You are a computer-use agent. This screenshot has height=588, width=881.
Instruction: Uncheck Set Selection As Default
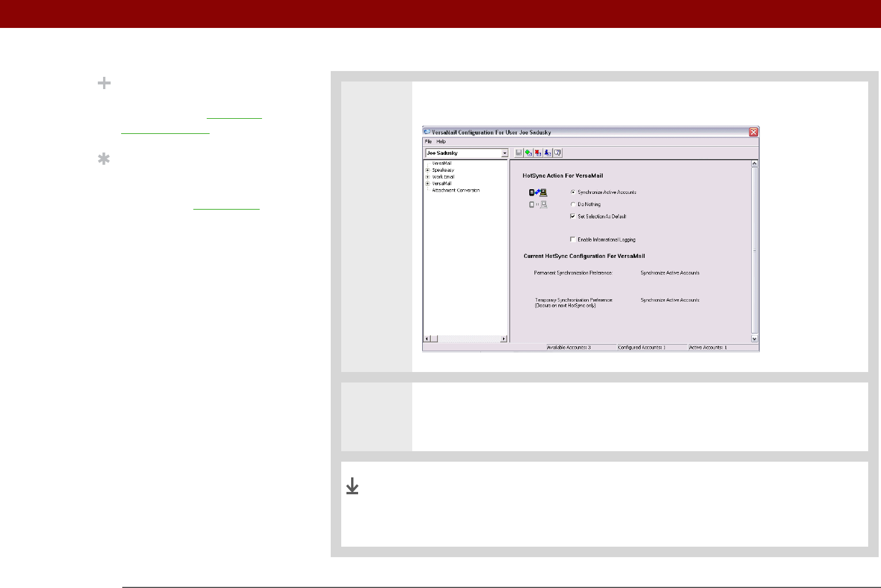coord(573,216)
